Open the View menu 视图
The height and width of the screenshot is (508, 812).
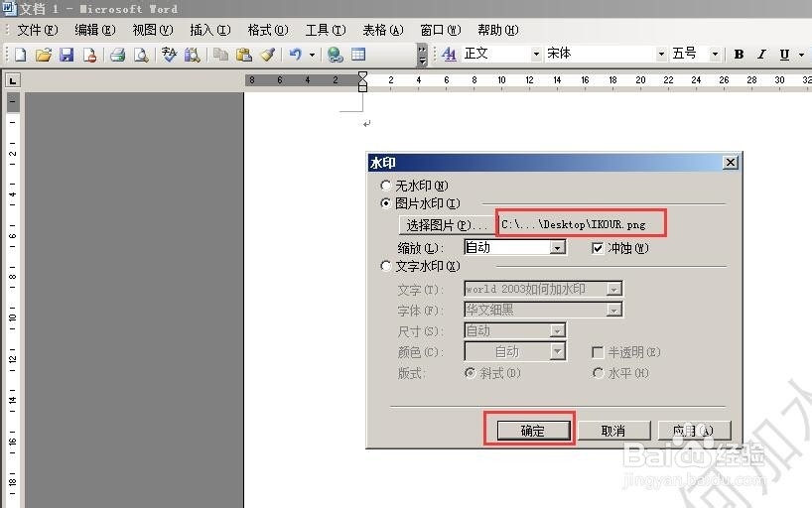[x=153, y=30]
